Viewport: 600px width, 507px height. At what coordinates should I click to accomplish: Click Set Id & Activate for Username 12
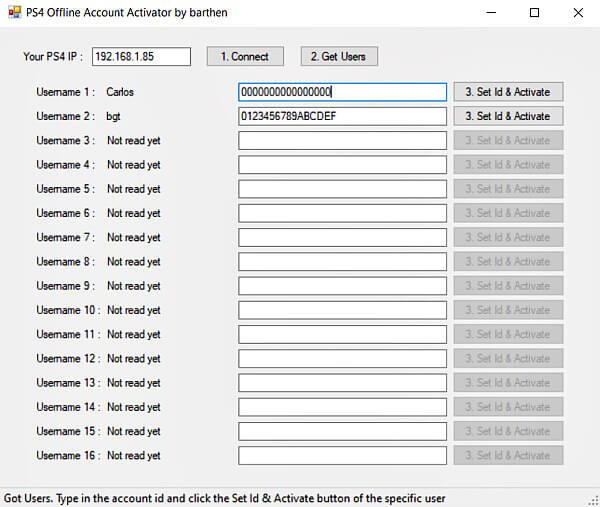(x=508, y=359)
